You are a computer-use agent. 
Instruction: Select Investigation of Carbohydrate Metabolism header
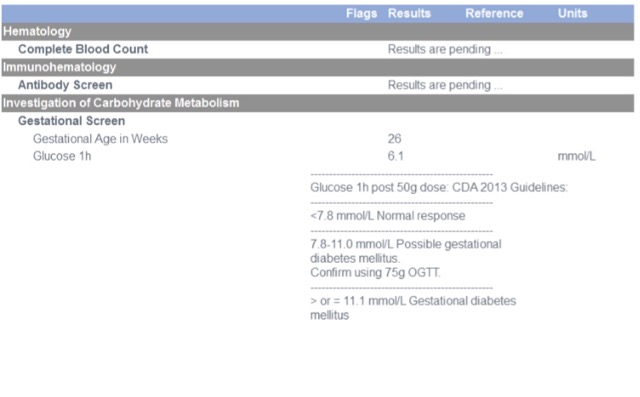318,103
